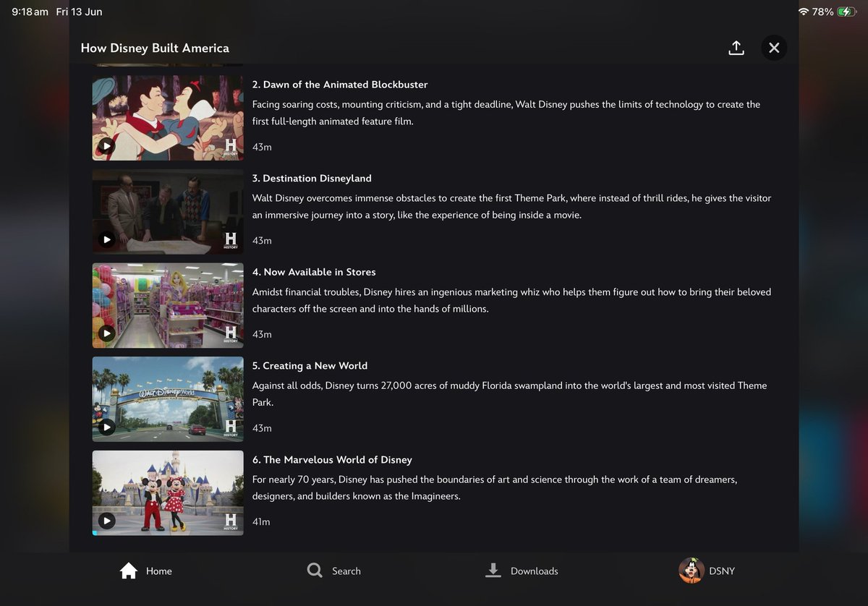Screen dimensions: 868x606
Task: Close the How Disney Built America panel
Action: click(x=774, y=48)
